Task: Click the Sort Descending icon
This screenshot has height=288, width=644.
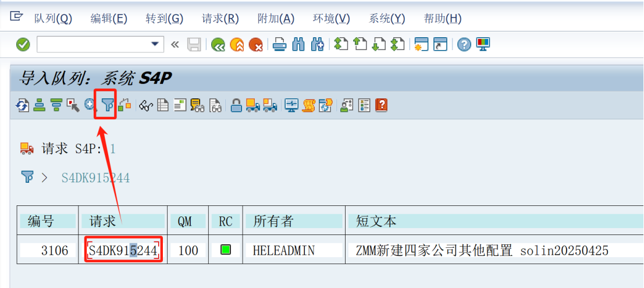Action: tap(56, 105)
